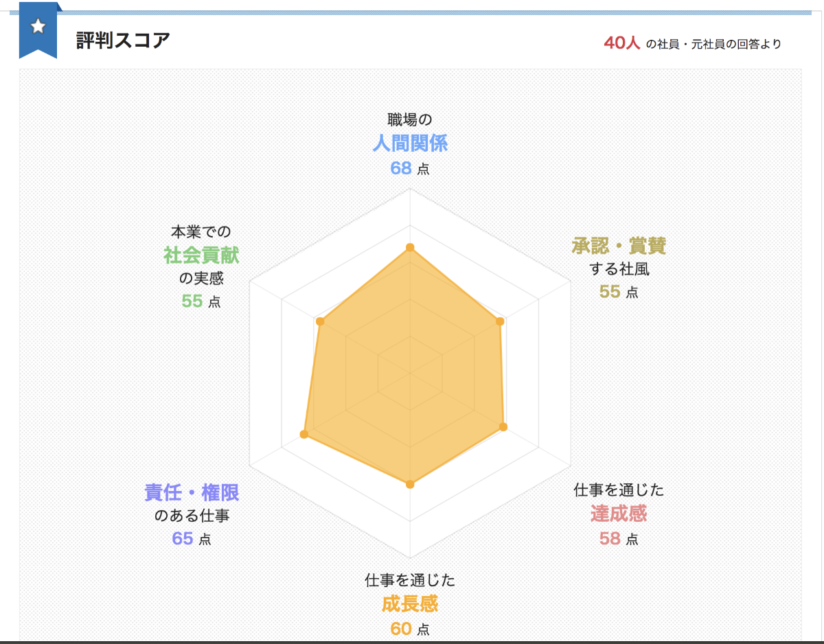Click the bottom radar point for 成長感
Viewport: 824px width, 644px height.
(x=410, y=484)
